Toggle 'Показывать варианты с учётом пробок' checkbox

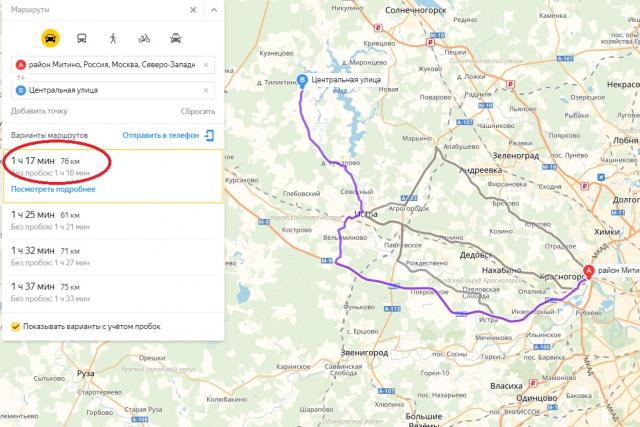16,326
